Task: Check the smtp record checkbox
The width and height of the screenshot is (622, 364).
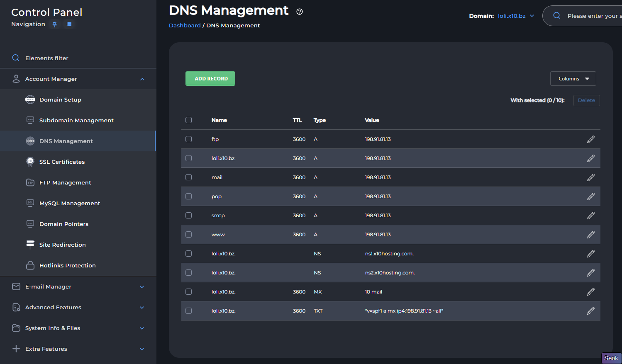Action: (188, 216)
